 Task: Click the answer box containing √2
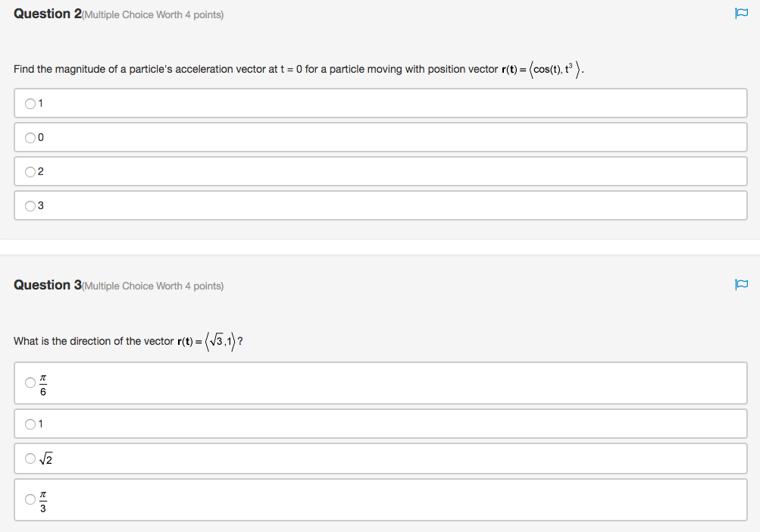[x=380, y=458]
